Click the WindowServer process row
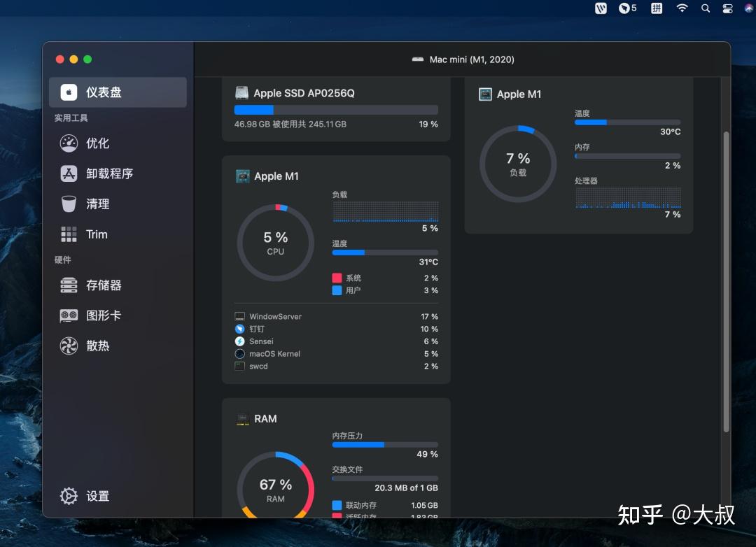 [x=336, y=316]
